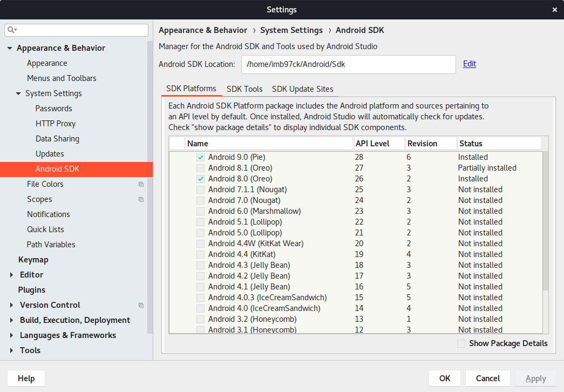Open HTTP Proxy settings
Viewport: 564px width, 392px height.
click(x=56, y=124)
